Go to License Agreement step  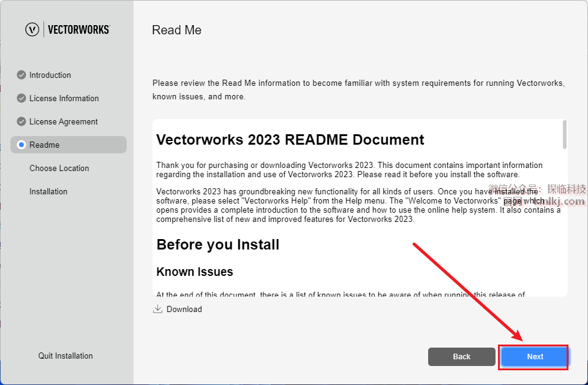tap(63, 121)
